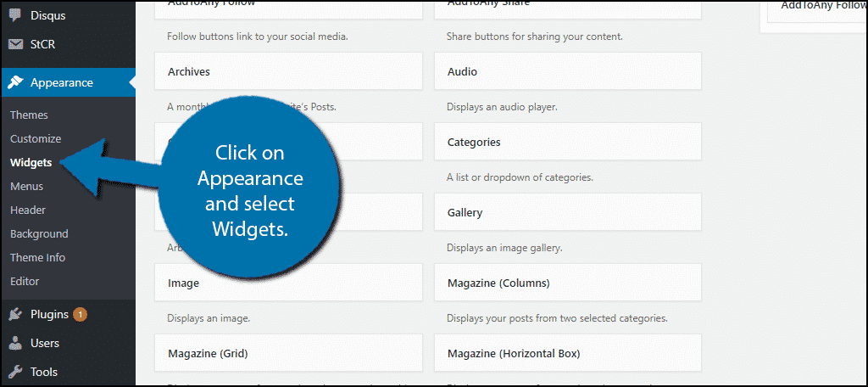Open Editor under Appearance
This screenshot has width=868, height=387.
[25, 282]
